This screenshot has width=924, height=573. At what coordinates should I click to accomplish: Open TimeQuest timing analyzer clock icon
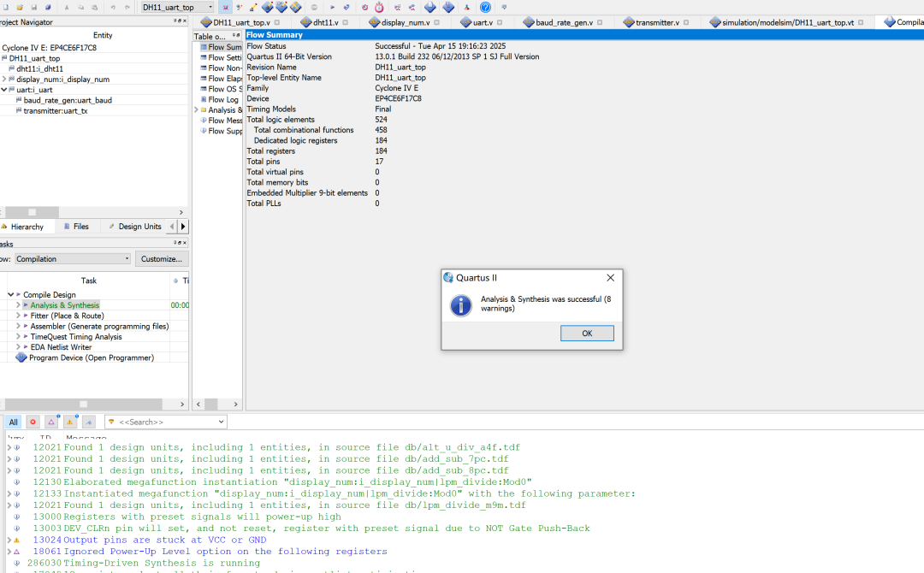[379, 7]
